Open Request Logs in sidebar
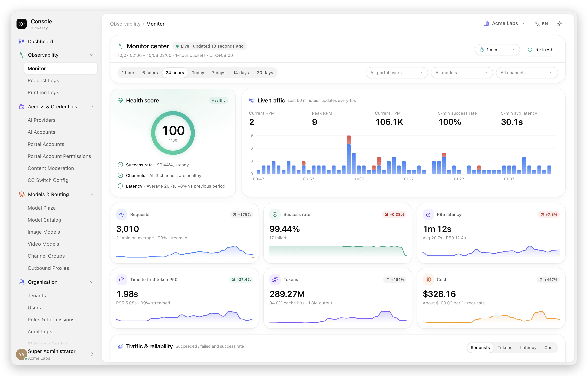Screen dimensions: 588x376 point(43,80)
